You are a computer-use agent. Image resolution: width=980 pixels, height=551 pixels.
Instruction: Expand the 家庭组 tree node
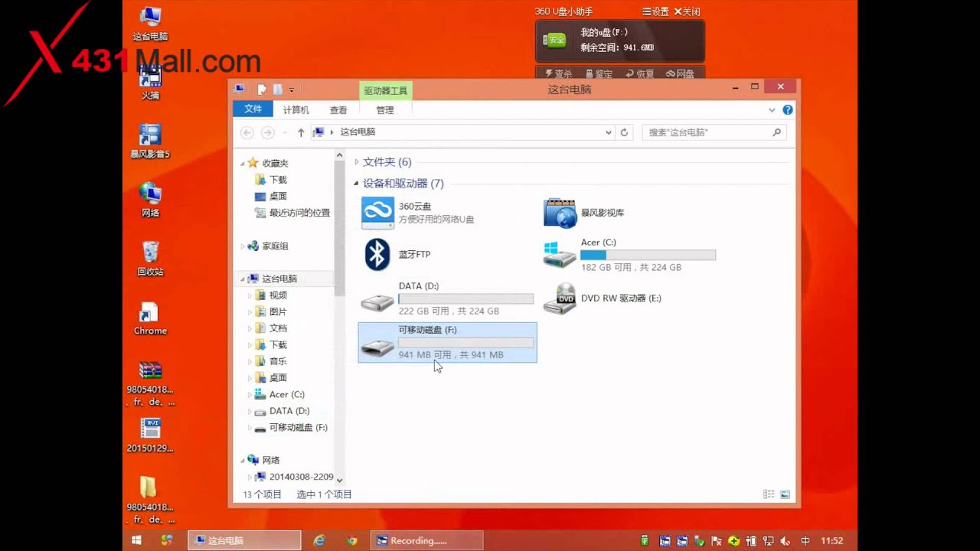point(243,246)
